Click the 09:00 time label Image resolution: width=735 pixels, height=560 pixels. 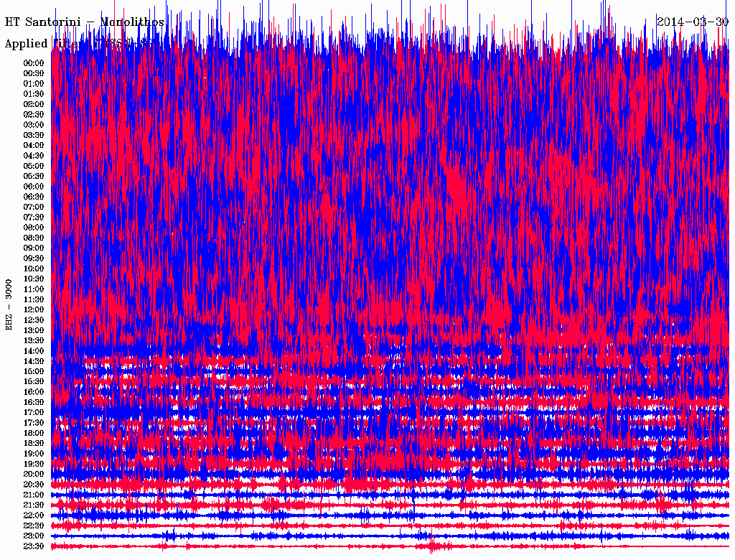click(34, 248)
